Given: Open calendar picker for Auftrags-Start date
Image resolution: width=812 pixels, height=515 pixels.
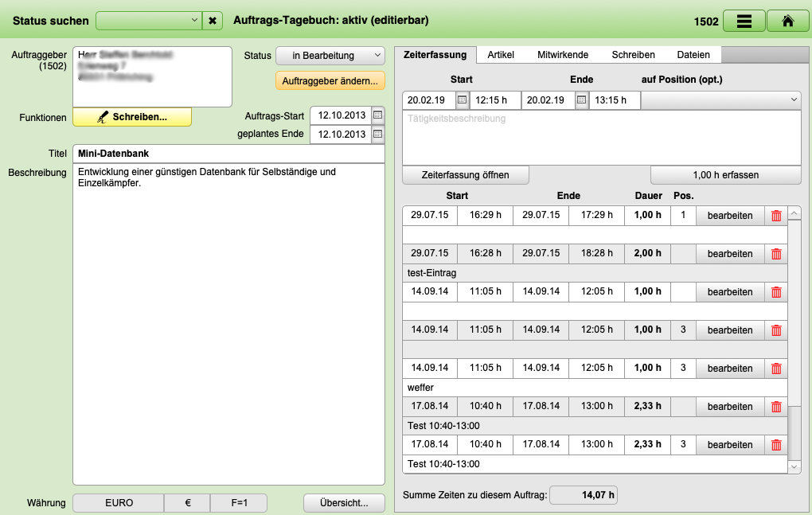Looking at the screenshot, I should tap(377, 115).
